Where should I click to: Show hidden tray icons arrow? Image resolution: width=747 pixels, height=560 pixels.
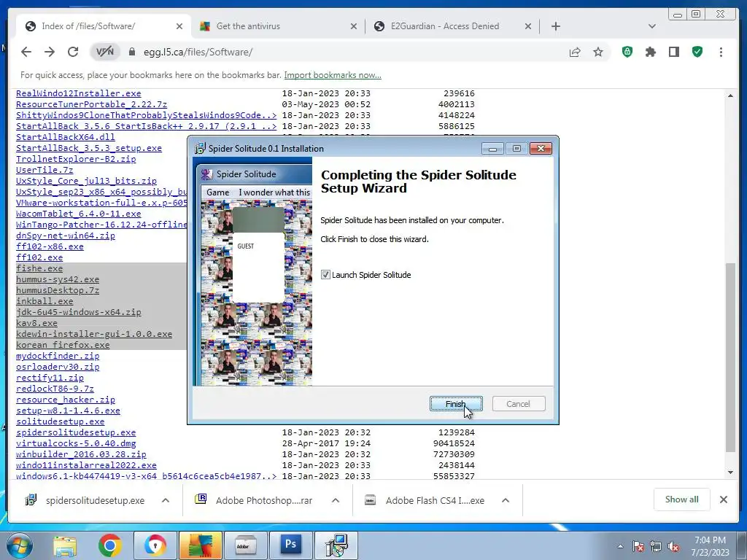click(620, 547)
